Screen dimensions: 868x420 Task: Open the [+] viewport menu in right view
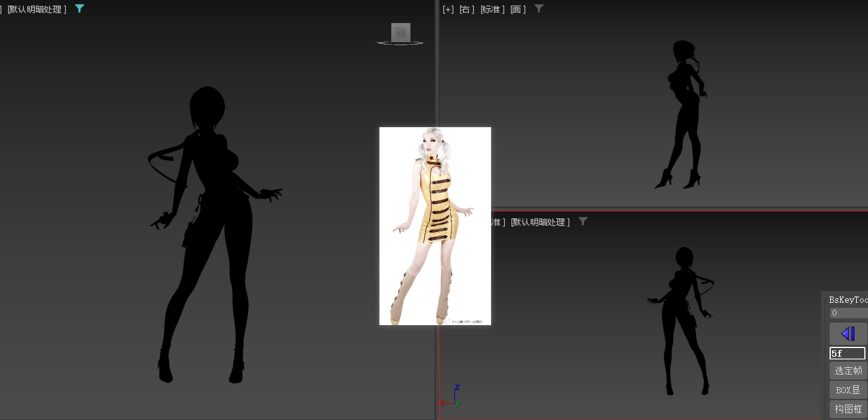448,9
